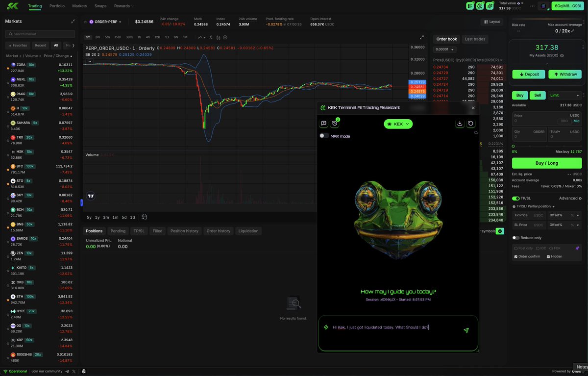
Task: Open the Swaps page
Action: (100, 6)
